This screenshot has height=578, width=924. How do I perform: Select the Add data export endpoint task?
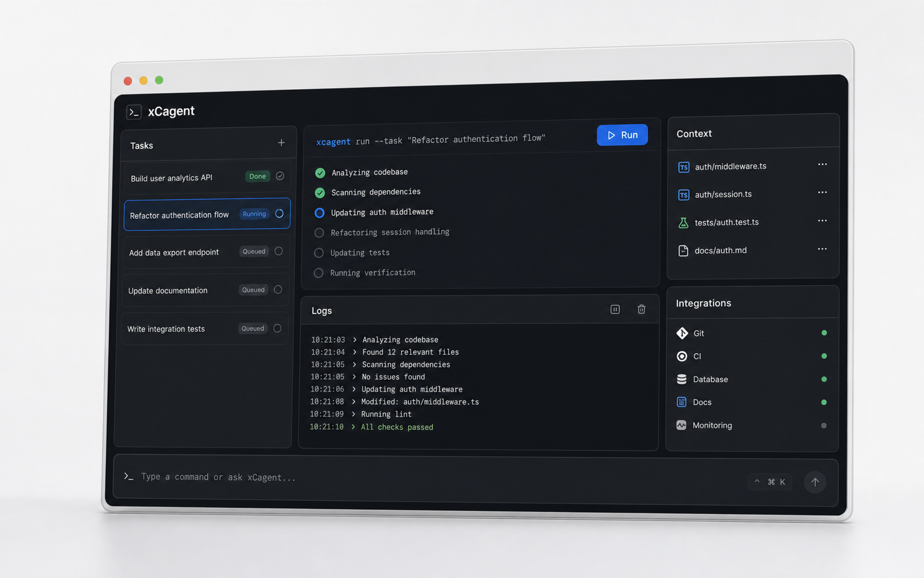[x=206, y=252]
